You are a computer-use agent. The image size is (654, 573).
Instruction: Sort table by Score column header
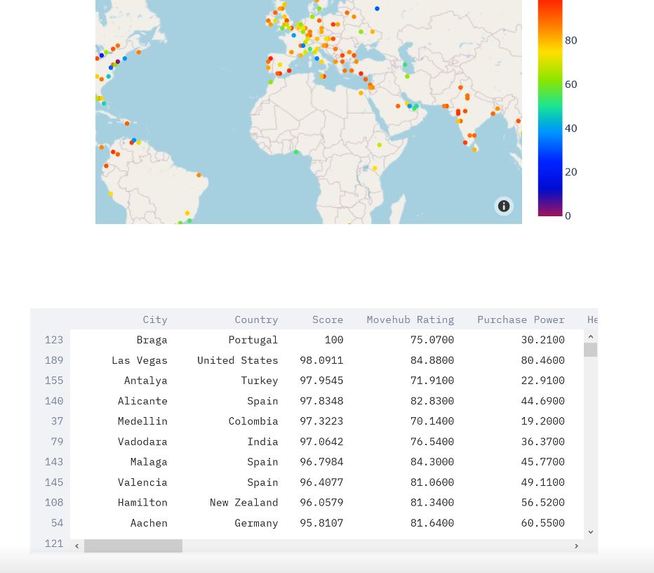pyautogui.click(x=327, y=319)
